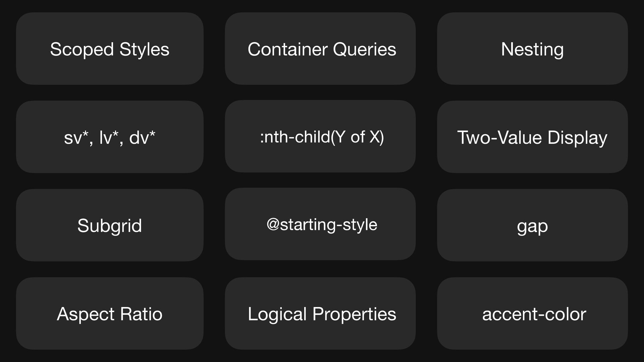Open the Subgrid card
644x362 pixels.
coord(110,225)
